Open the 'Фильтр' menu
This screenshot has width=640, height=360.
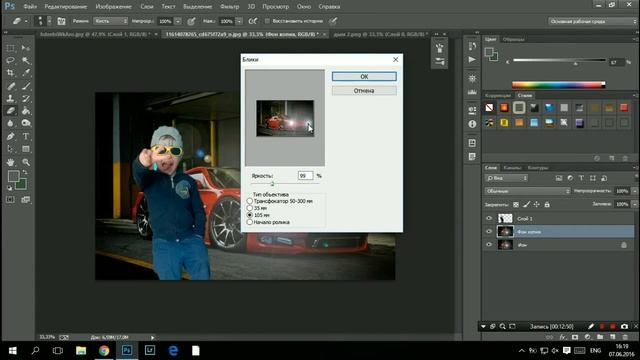[x=229, y=7]
